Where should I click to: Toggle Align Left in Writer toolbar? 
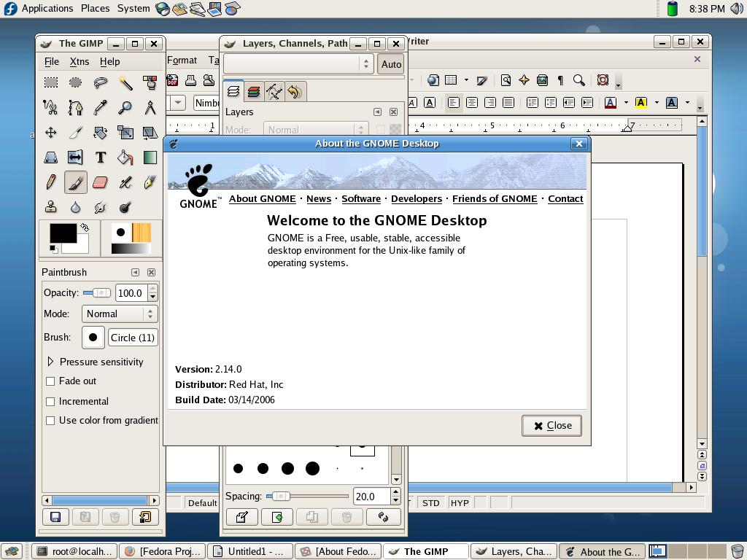tap(454, 102)
